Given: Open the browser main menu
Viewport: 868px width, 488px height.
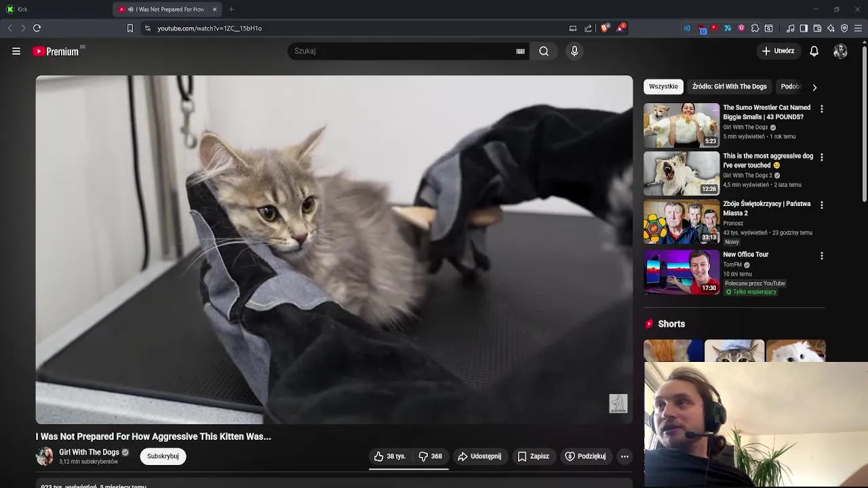Looking at the screenshot, I should (x=858, y=28).
